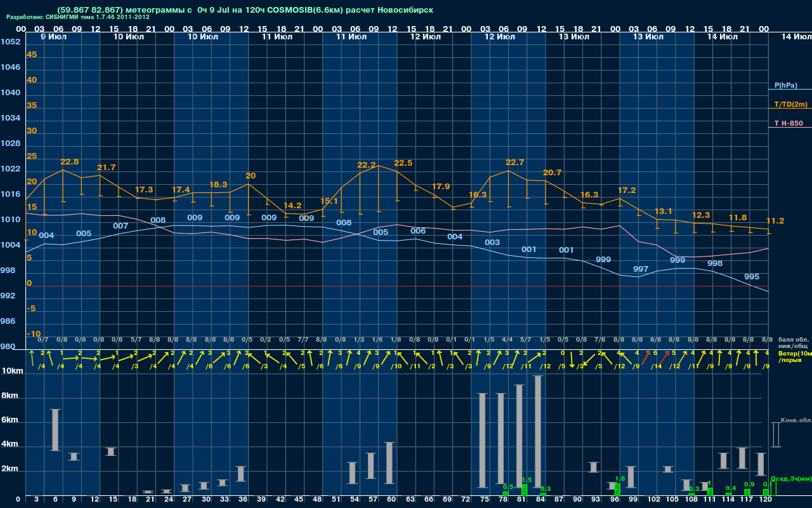Click the 007 pressure label
This screenshot has height=508, width=812.
121,226
